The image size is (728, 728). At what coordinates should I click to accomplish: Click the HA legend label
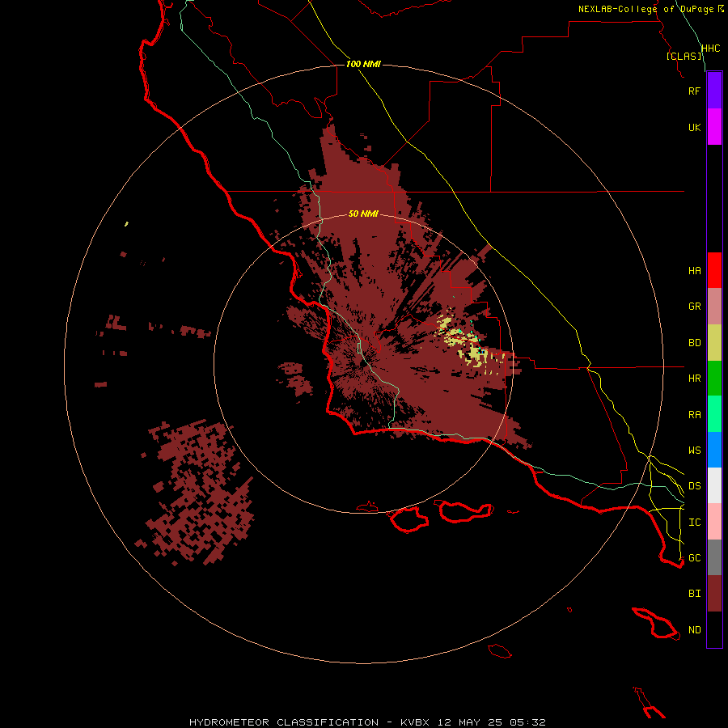[694, 271]
